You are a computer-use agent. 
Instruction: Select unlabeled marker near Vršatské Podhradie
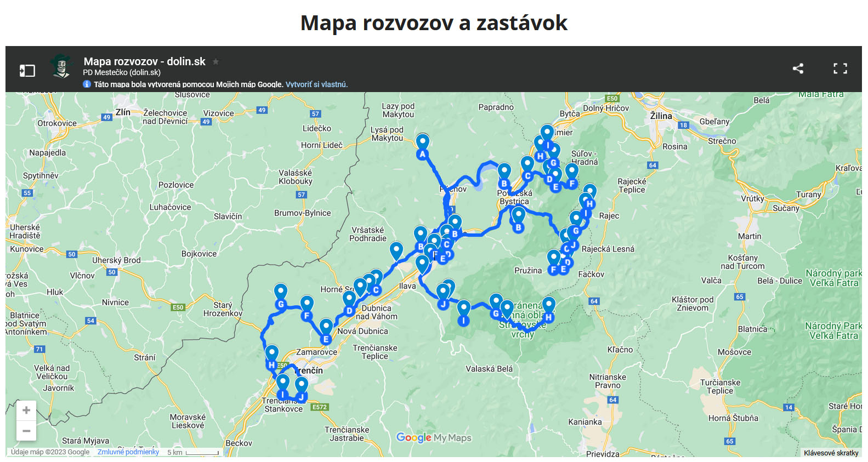[396, 252]
